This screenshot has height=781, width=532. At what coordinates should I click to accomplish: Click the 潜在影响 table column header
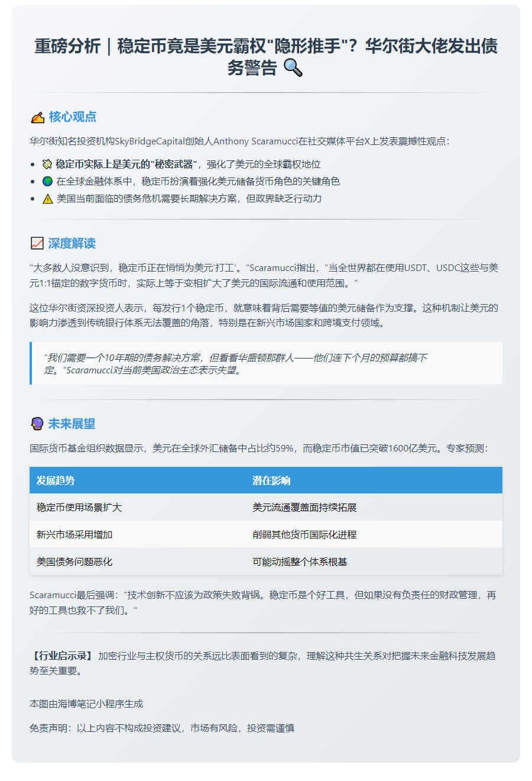tap(271, 480)
